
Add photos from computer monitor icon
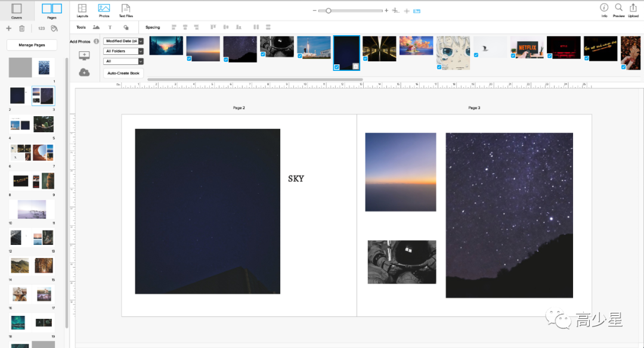(84, 55)
